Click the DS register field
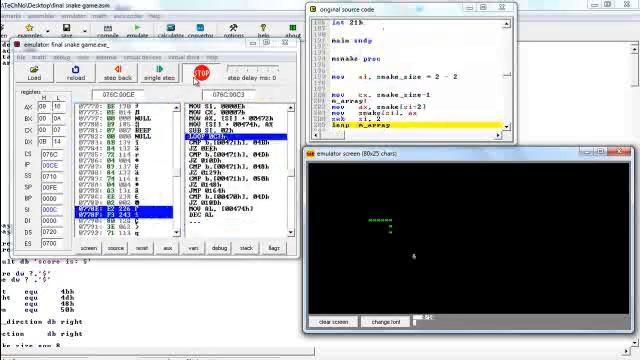This screenshot has height=360, width=640. (x=52, y=232)
